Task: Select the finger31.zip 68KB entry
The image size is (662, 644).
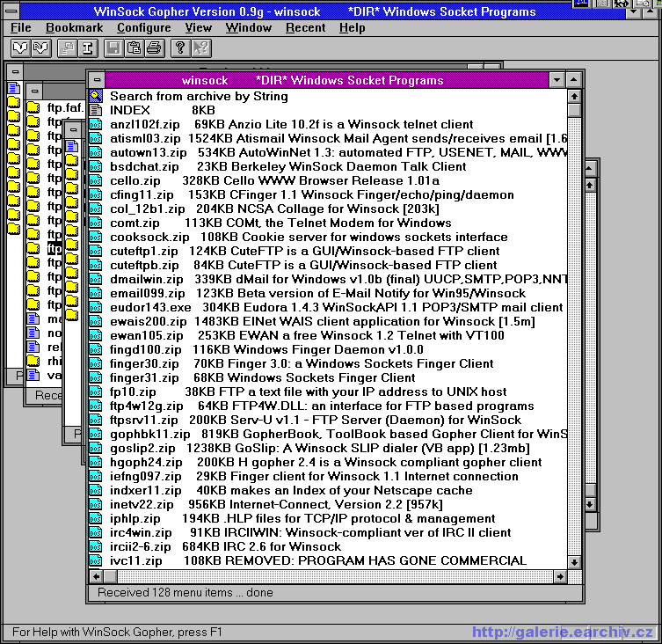Action: (x=263, y=377)
